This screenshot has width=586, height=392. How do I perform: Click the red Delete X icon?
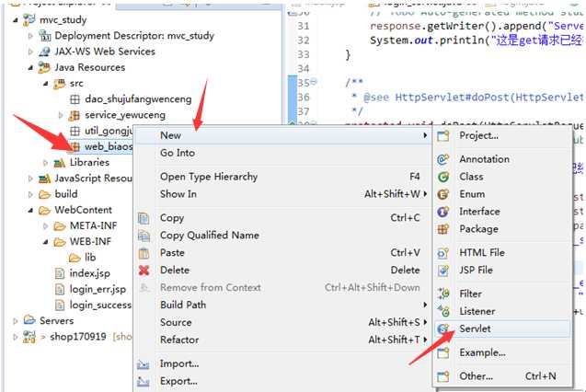(144, 271)
